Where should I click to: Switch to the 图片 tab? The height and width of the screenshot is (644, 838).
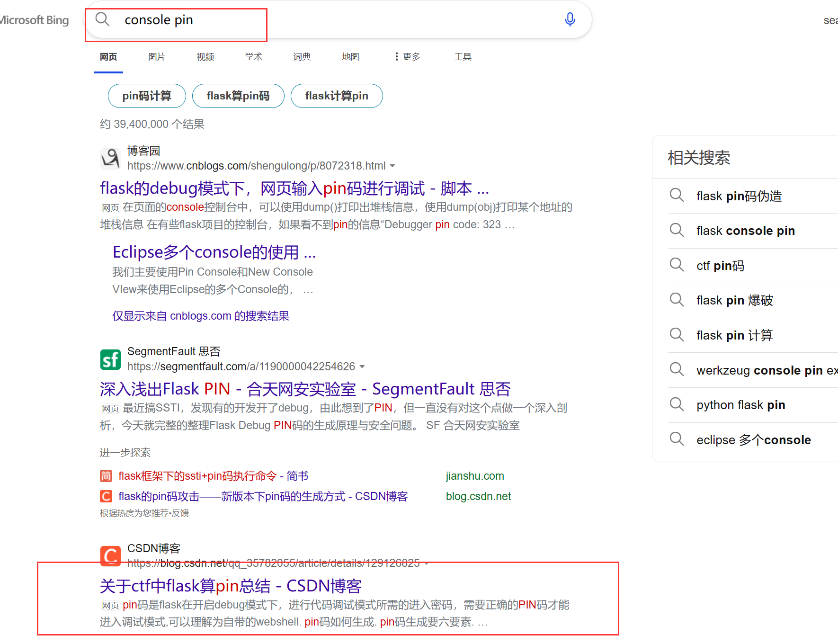(157, 57)
